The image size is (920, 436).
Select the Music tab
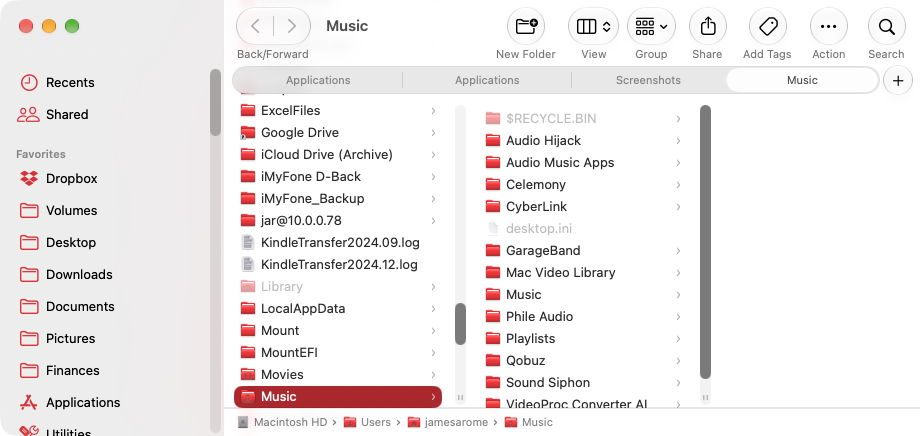802,80
